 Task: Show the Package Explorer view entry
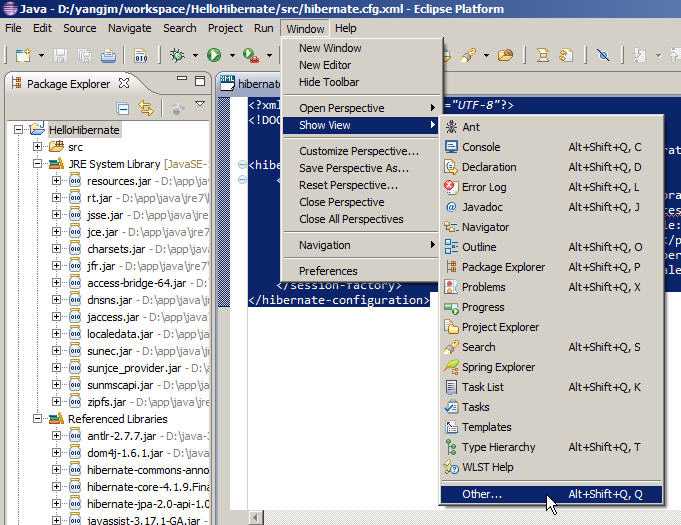click(x=552, y=267)
